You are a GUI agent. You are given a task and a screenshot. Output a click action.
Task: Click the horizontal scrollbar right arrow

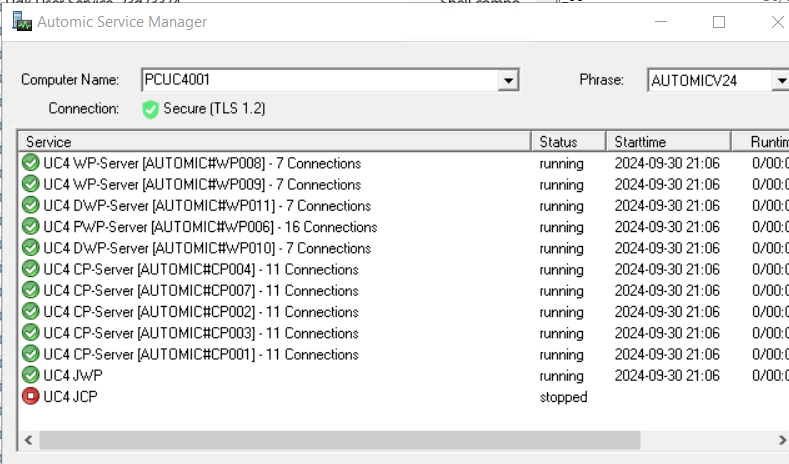click(782, 440)
